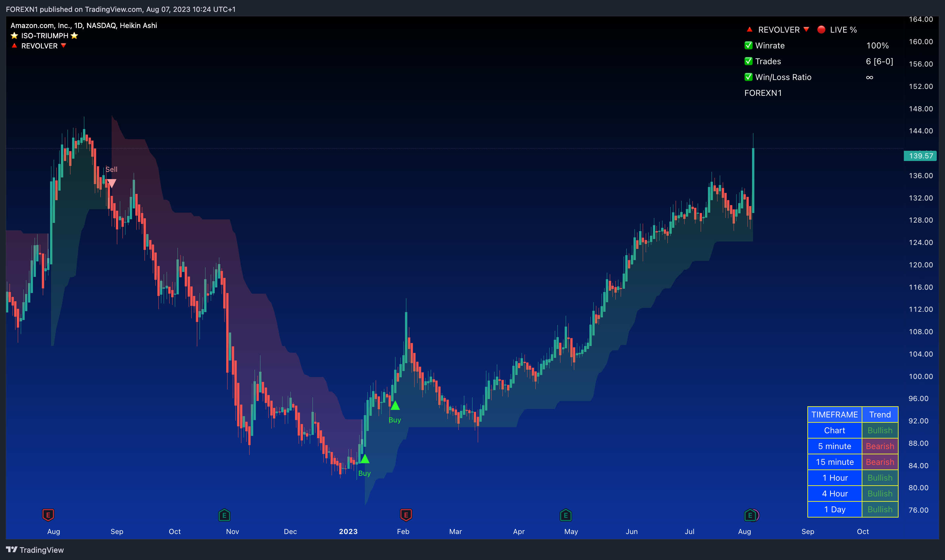Click the pink Sell signal triangle
The height and width of the screenshot is (560, 945).
pos(111,183)
